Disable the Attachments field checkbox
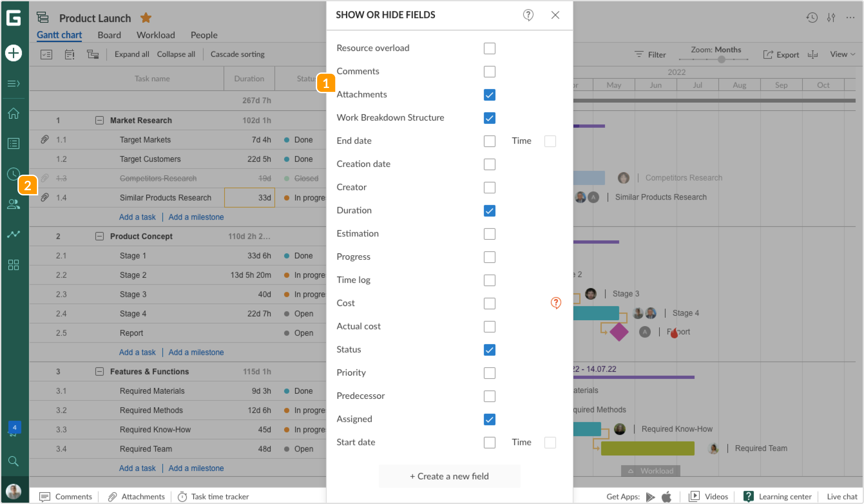The image size is (864, 504). tap(489, 95)
